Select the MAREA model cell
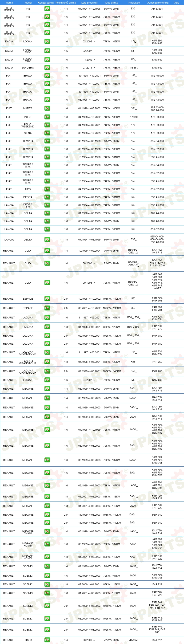184x644 pixels. point(28,108)
